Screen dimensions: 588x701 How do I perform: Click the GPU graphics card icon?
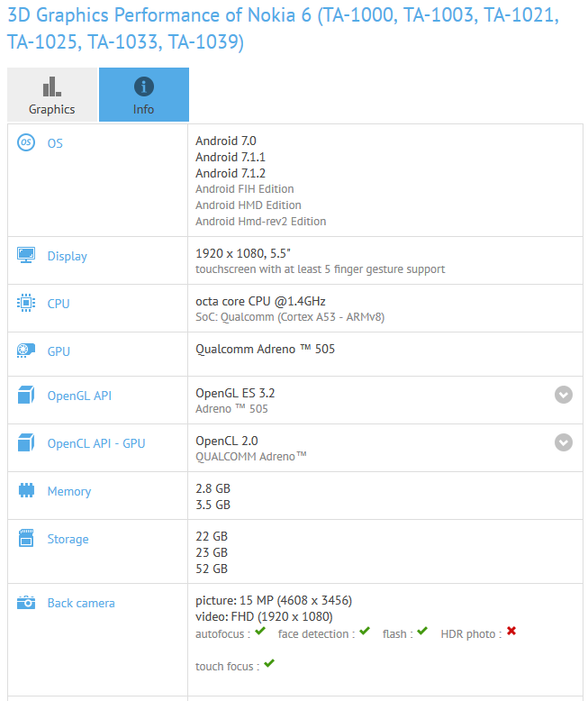point(26,351)
